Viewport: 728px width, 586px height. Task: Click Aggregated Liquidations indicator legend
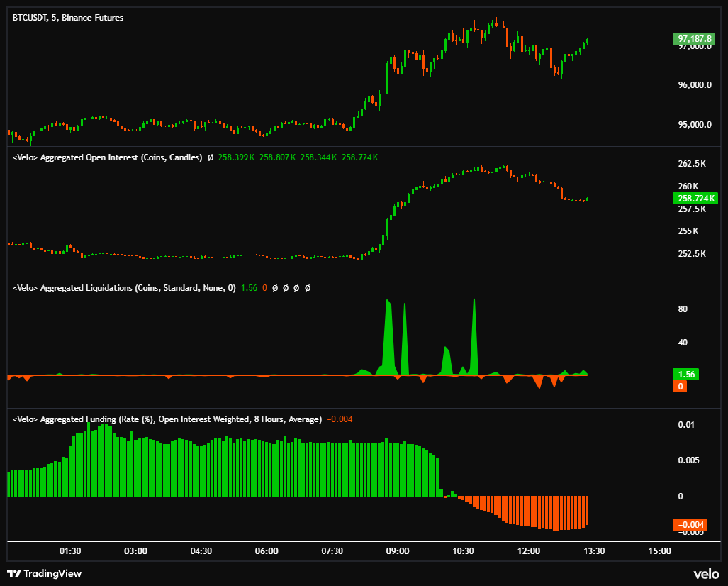(124, 288)
